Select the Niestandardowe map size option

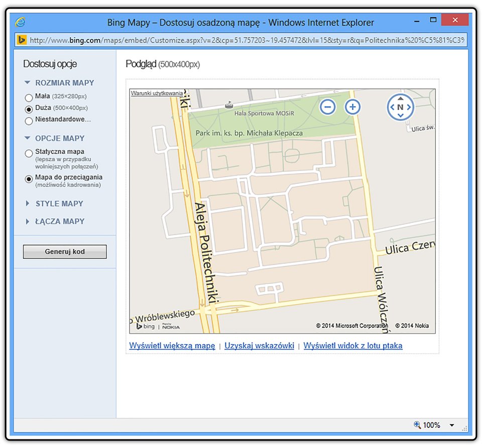(x=29, y=121)
